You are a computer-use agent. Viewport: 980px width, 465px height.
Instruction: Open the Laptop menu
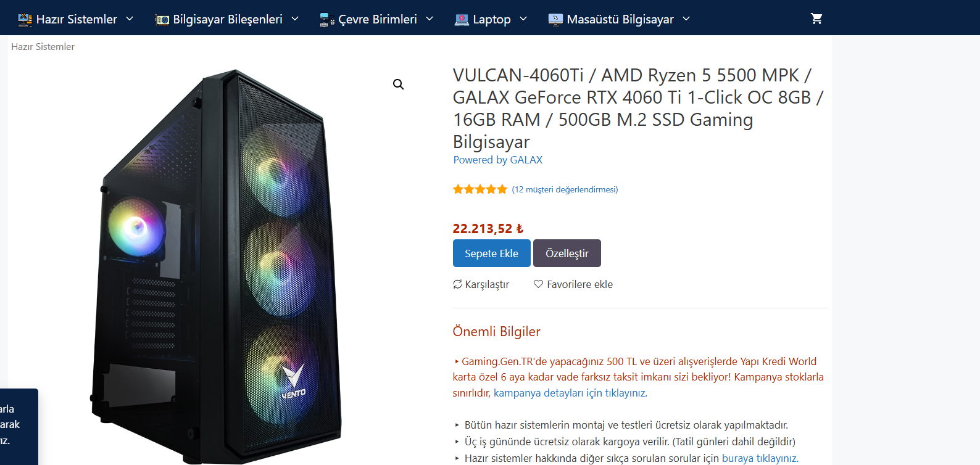[x=492, y=19]
